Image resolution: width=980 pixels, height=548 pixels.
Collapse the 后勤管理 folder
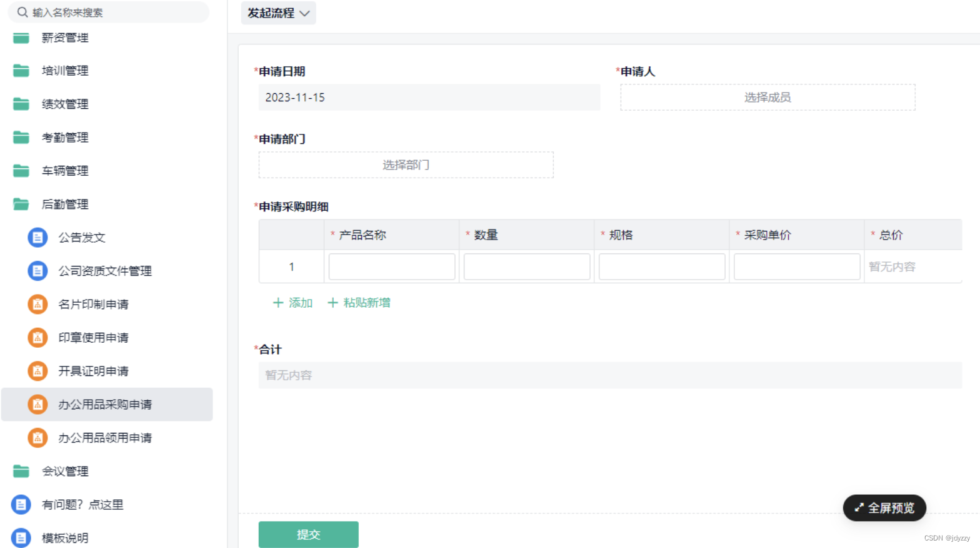pos(65,204)
